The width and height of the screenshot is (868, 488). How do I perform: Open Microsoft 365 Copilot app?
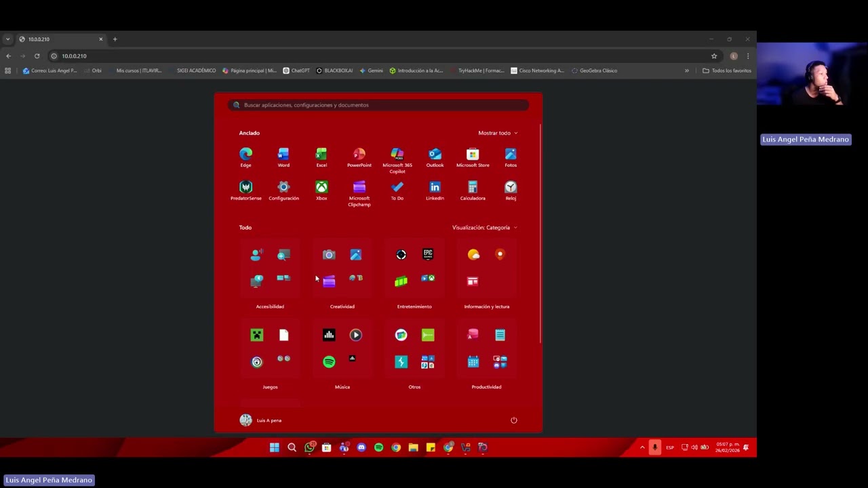click(397, 161)
